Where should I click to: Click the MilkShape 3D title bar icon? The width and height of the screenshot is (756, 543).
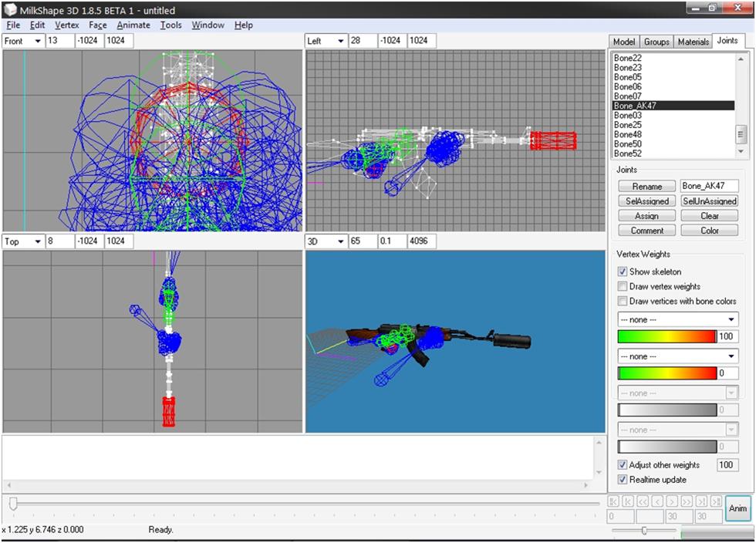point(9,10)
